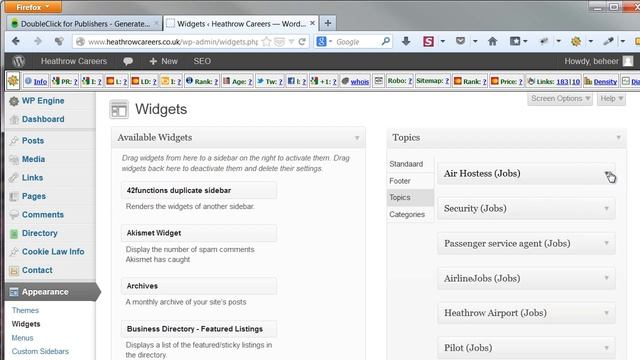Click the SEOquake gear icon
Image resolution: width=640 pixels, height=360 pixels.
[x=13, y=80]
